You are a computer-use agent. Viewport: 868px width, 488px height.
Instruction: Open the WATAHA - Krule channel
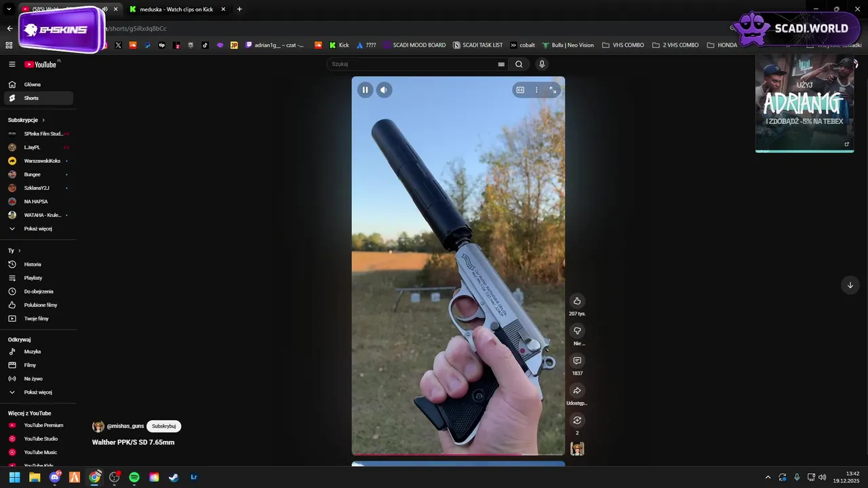[39, 215]
